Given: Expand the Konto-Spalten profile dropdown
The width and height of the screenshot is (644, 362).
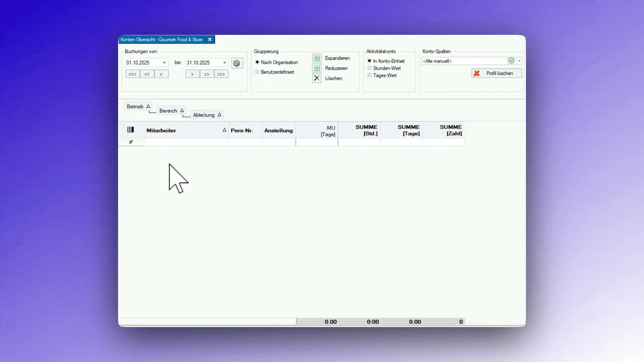Looking at the screenshot, I should pos(519,61).
